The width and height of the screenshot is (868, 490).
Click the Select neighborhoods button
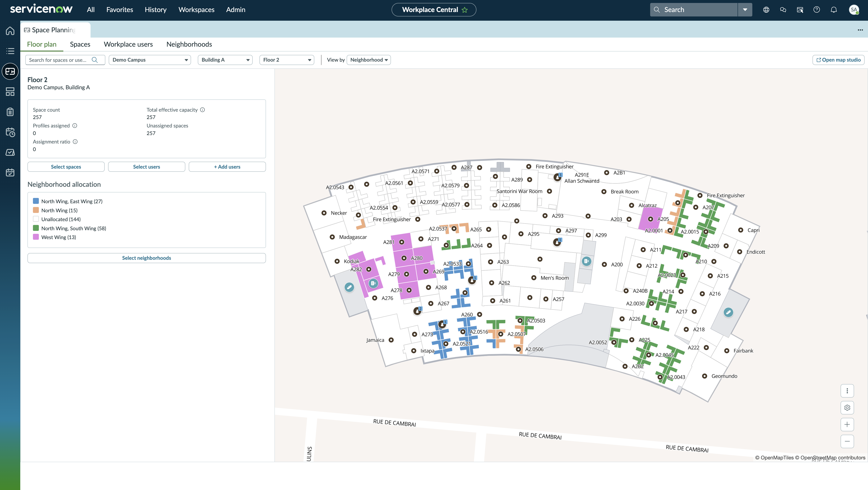click(146, 258)
